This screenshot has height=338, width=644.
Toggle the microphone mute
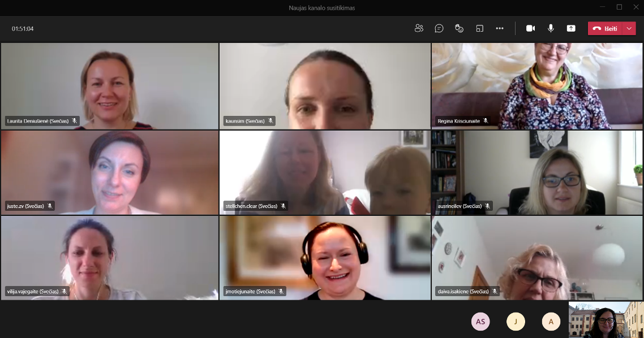point(551,28)
